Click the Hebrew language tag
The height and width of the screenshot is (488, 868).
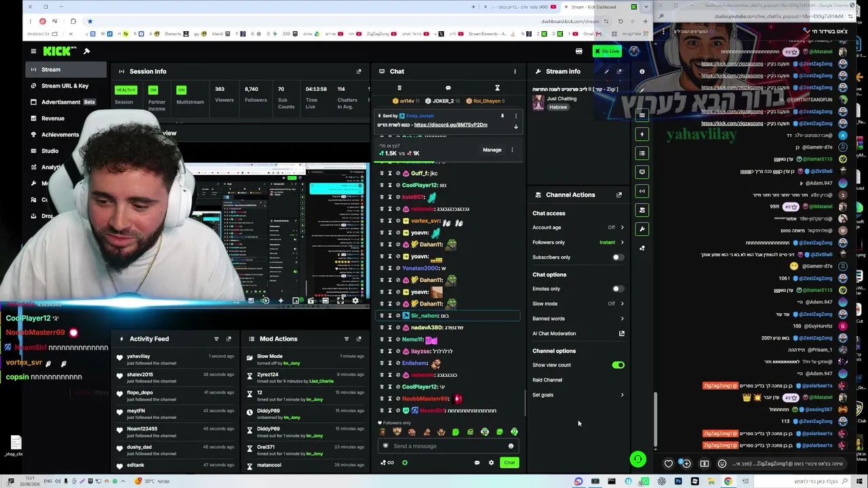click(x=558, y=108)
